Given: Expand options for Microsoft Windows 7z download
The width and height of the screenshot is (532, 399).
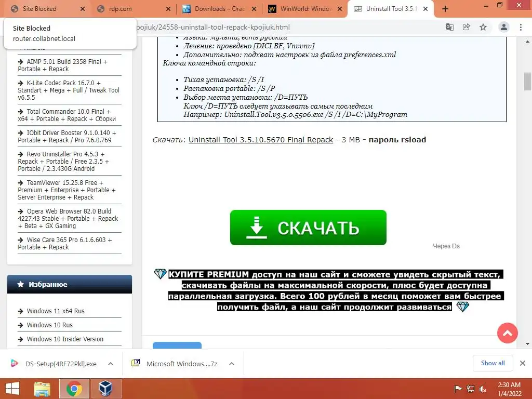Looking at the screenshot, I should pos(232,364).
